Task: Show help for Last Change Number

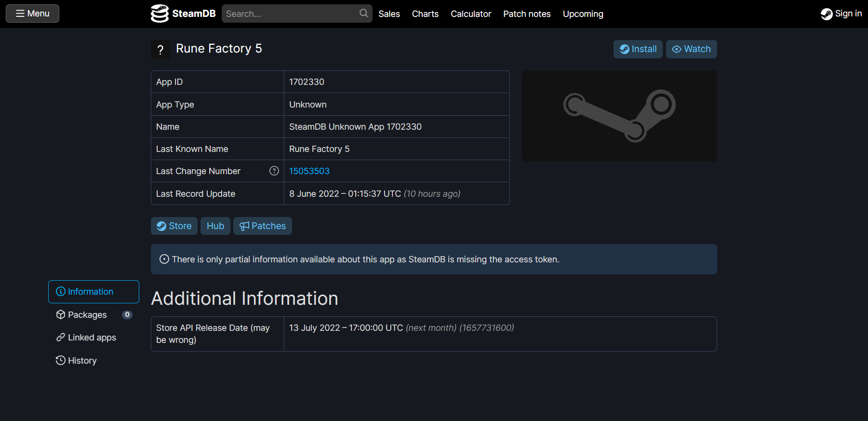Action: pos(274,171)
